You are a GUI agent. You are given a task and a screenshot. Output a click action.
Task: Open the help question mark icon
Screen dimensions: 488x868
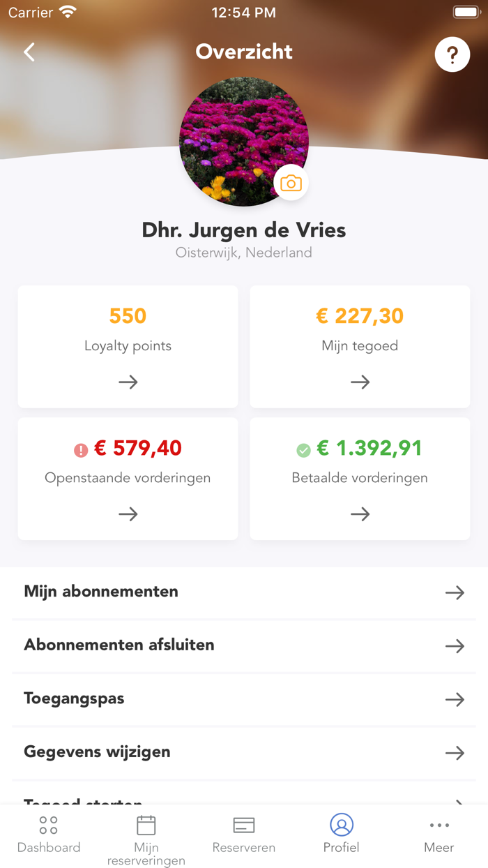coord(452,54)
